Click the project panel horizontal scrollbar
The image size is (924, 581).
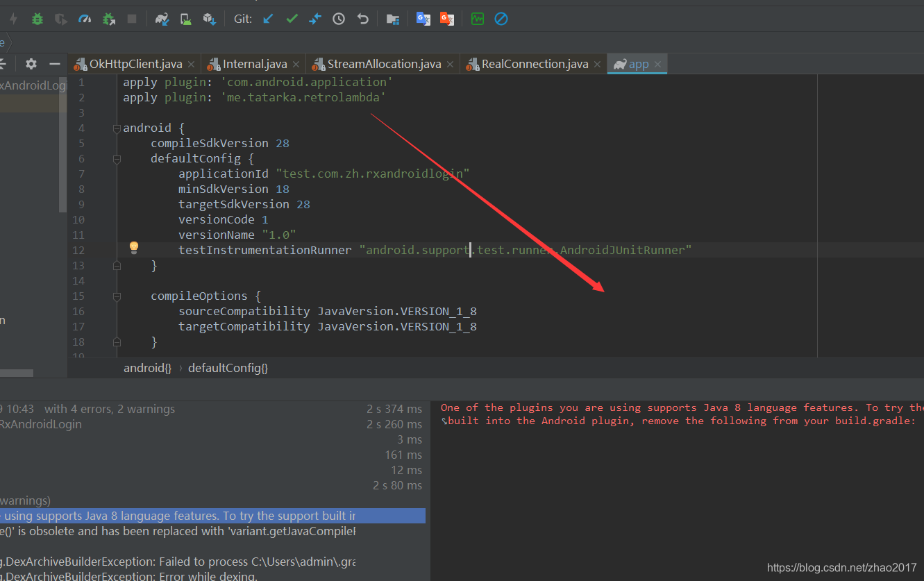(17, 373)
